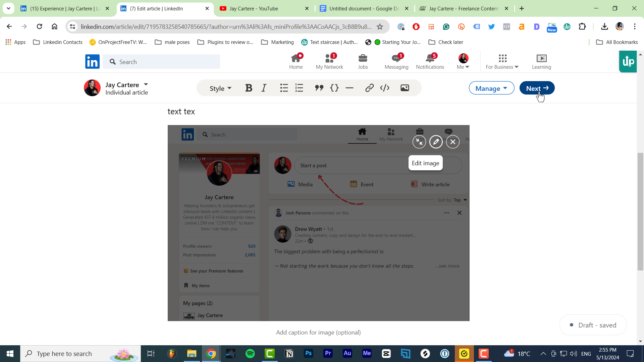The width and height of the screenshot is (644, 362).
Task: Open LinkedIn Notifications
Action: tap(430, 61)
